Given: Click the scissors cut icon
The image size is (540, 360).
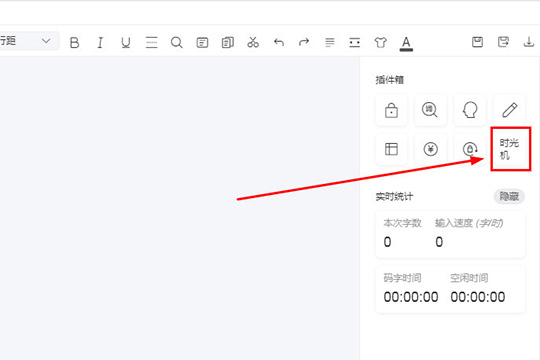Looking at the screenshot, I should 253,42.
